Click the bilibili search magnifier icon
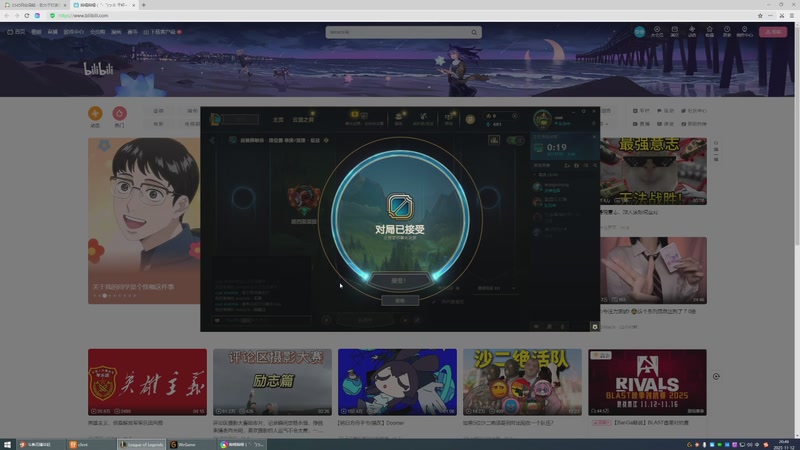 [474, 32]
